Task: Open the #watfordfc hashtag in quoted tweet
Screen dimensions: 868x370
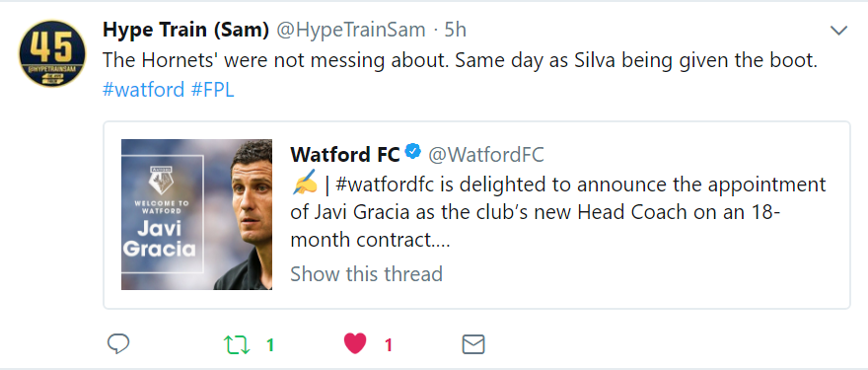Action: pos(386,185)
